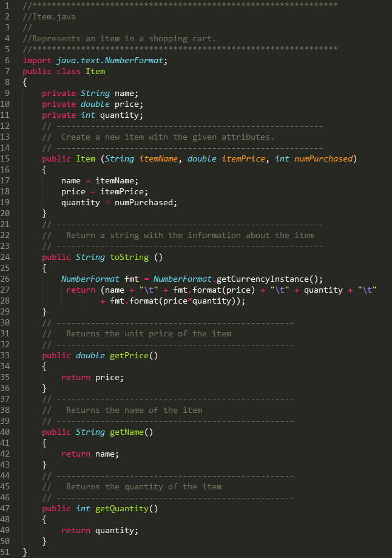Click the comment "Returns the unit price of the item"

pyautogui.click(x=149, y=333)
